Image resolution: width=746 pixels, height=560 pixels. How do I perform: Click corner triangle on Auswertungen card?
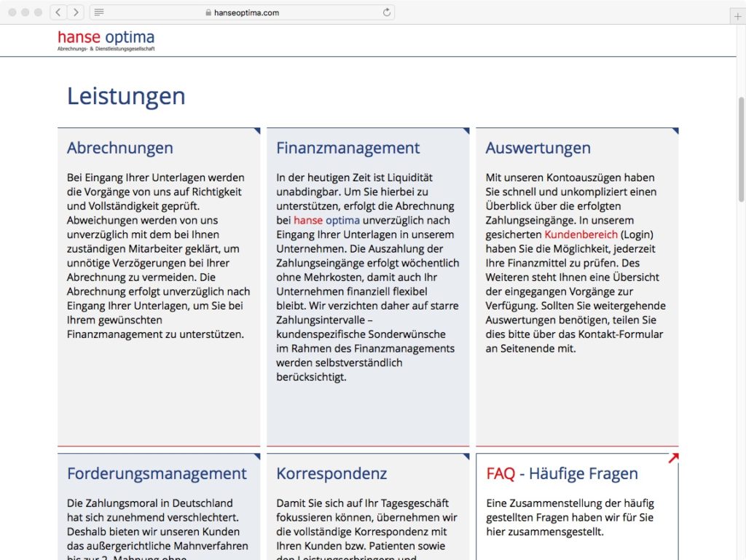[x=675, y=132]
